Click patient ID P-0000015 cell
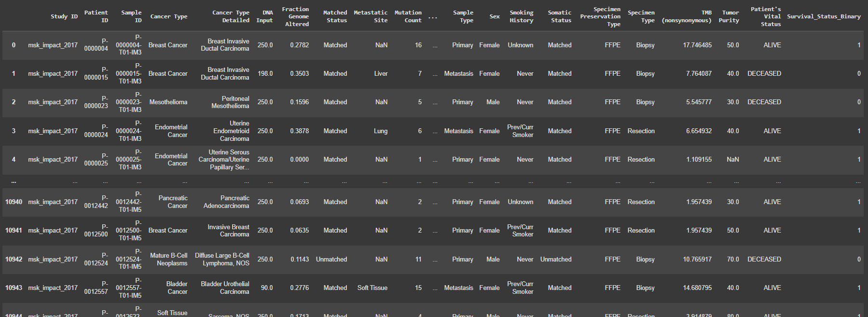868x317 pixels. click(x=96, y=74)
